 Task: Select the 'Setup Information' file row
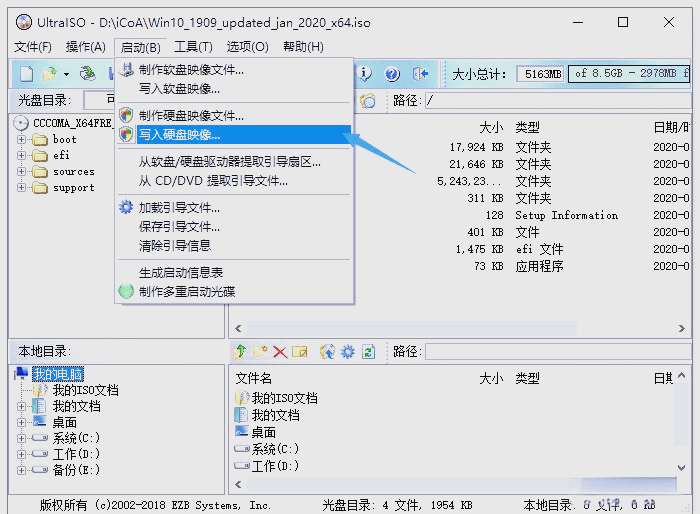click(460, 215)
